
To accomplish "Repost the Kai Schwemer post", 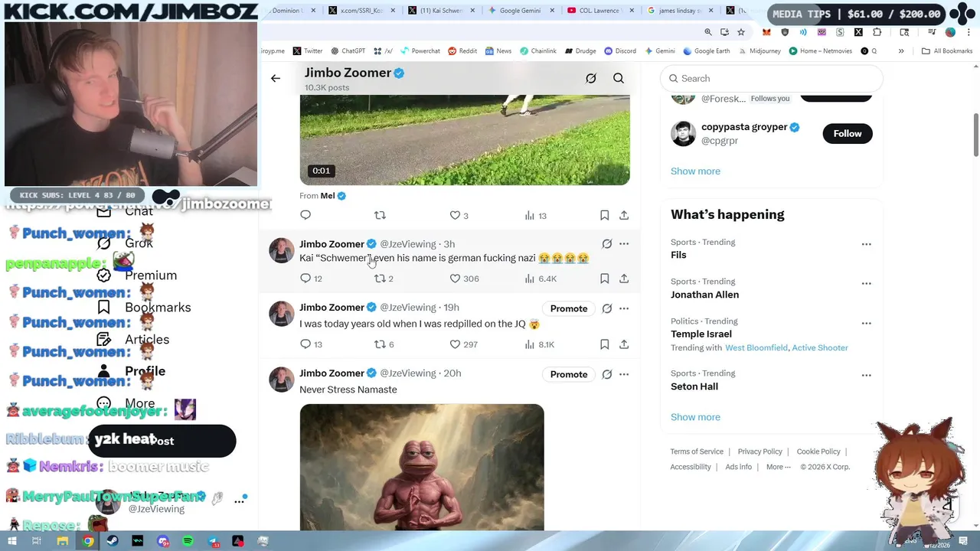I will click(384, 279).
